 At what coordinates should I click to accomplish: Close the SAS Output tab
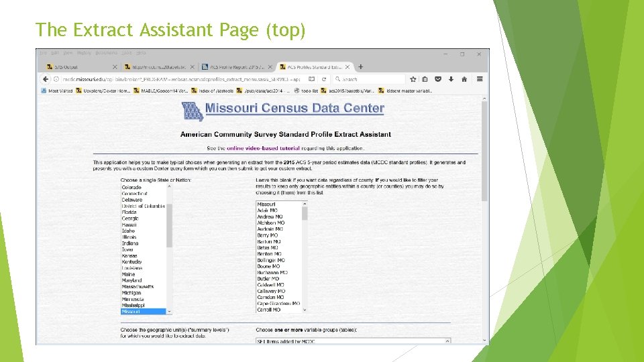(115, 67)
